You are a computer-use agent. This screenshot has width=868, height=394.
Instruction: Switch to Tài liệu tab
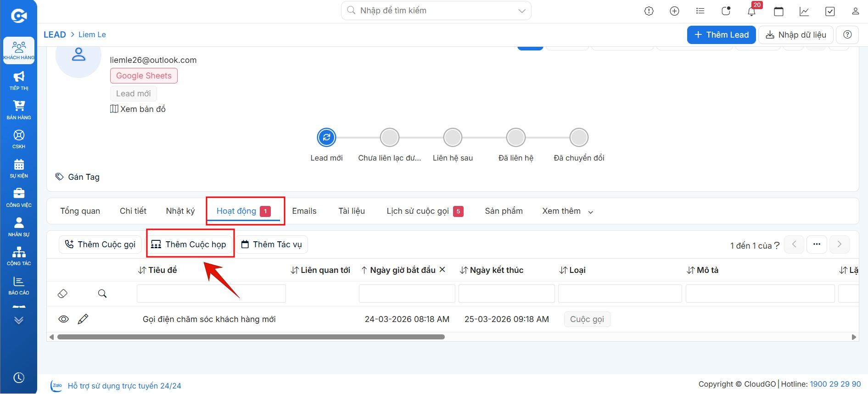(x=352, y=211)
